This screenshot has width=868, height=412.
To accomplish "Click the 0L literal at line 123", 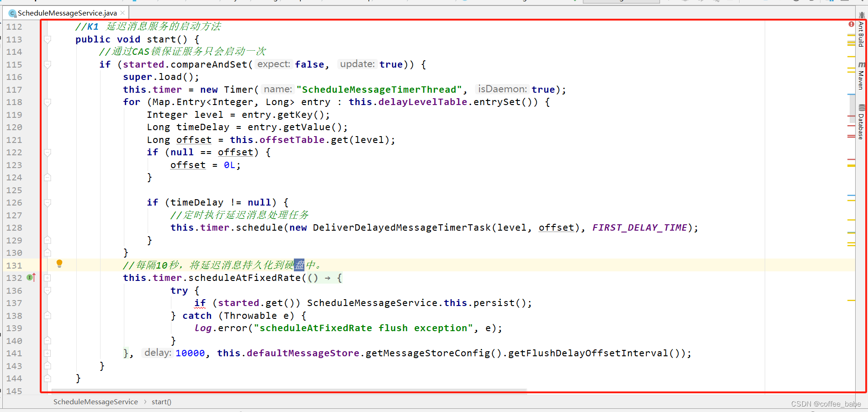I will pos(229,165).
